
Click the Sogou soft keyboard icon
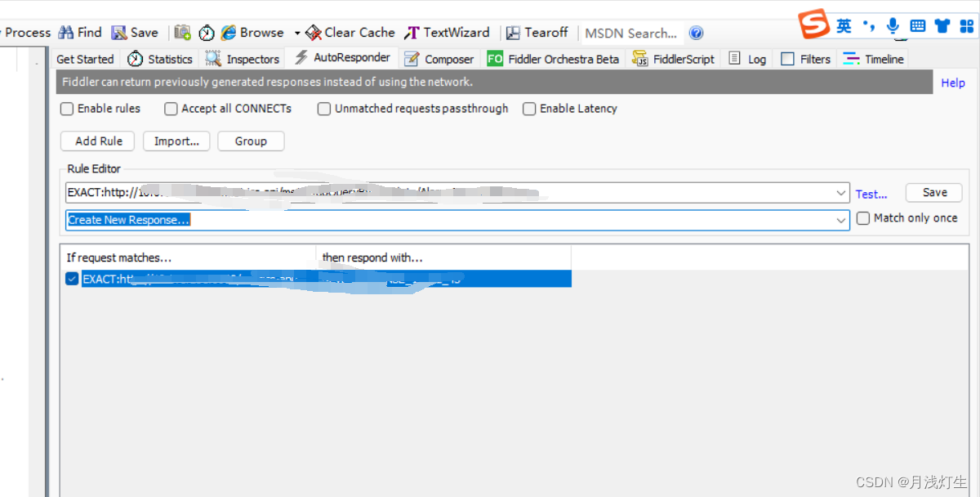pos(918,26)
